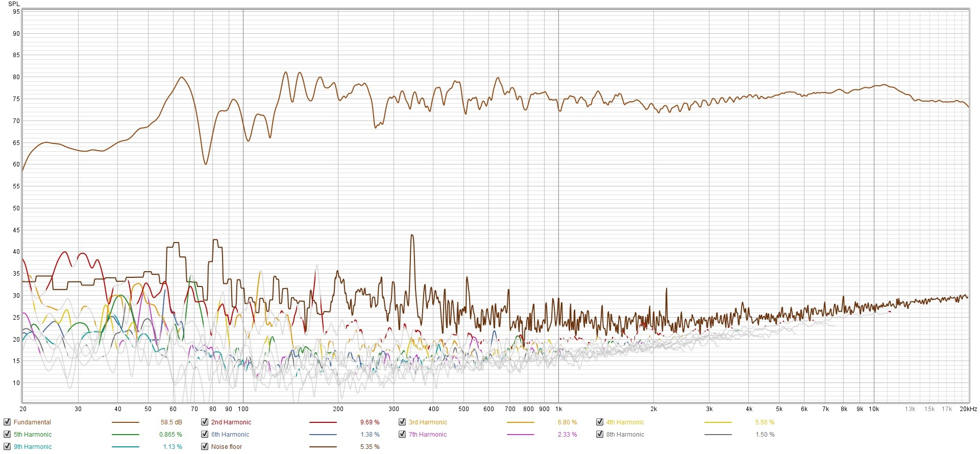Viewport: 980px width, 454px height.
Task: Click the 2k frequency axis tick
Action: [x=653, y=409]
